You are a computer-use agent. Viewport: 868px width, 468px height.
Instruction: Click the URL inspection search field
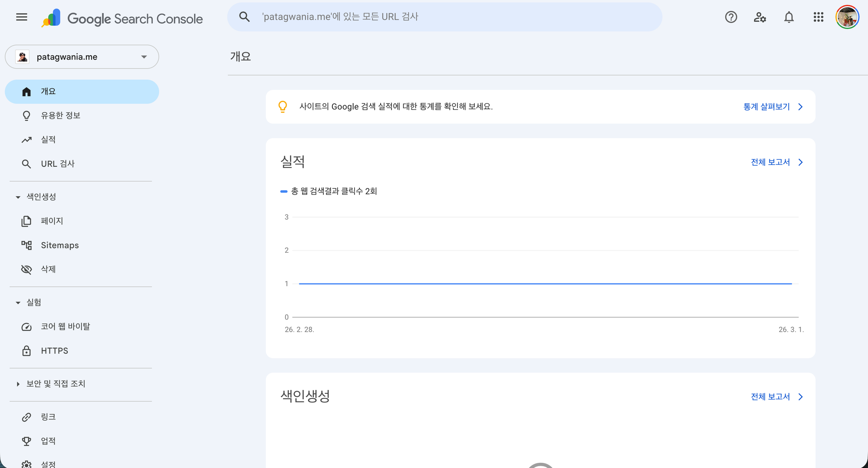tap(444, 16)
